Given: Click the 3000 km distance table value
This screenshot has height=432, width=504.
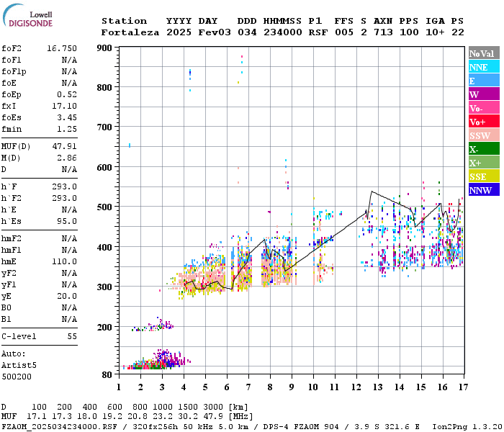Looking at the screenshot, I should [213, 407].
